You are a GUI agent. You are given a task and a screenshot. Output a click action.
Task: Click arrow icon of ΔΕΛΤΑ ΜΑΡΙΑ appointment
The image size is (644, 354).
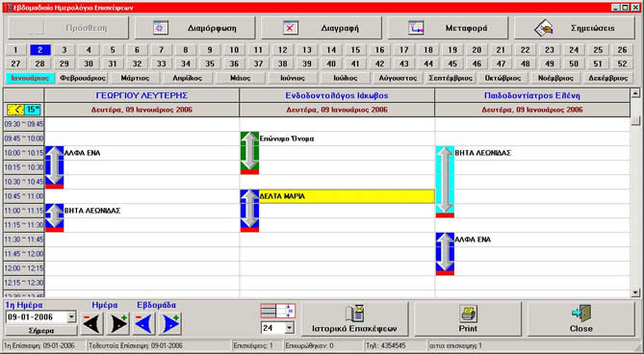249,211
